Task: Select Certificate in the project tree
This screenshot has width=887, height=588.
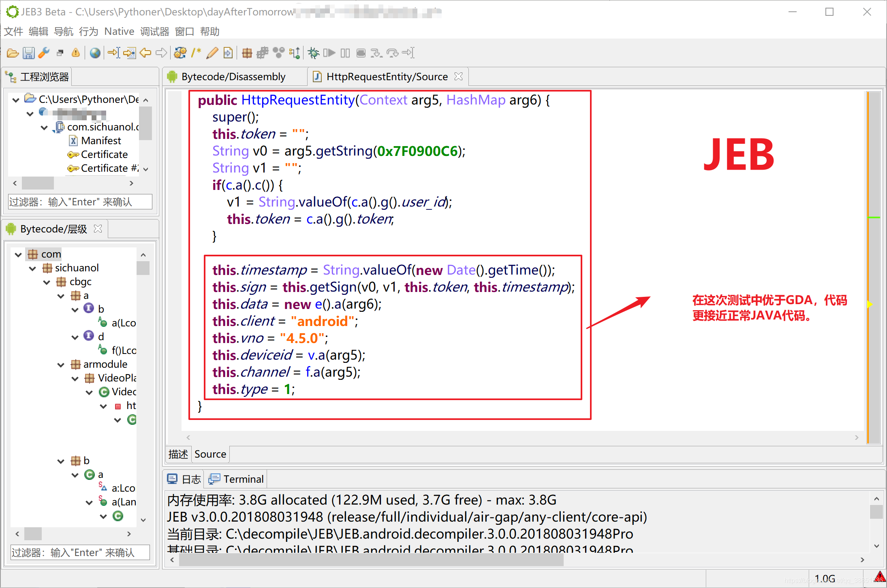Action: click(x=104, y=154)
